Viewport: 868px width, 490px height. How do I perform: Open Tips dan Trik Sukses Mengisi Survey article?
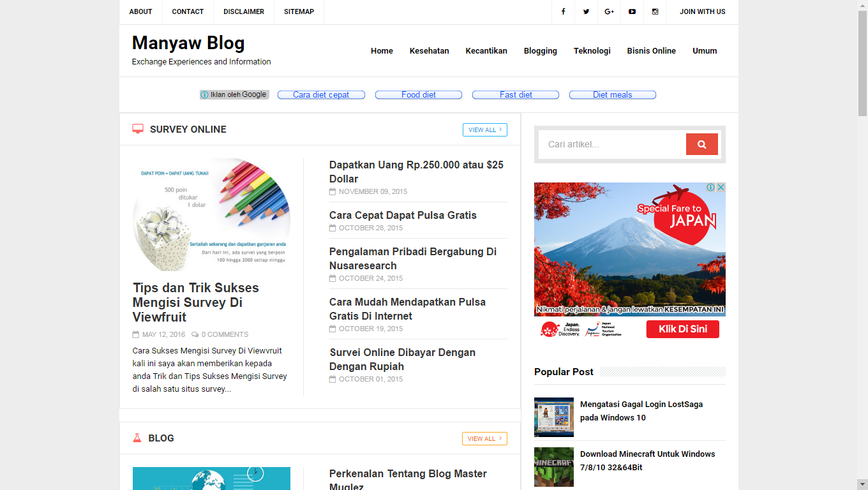(x=196, y=302)
